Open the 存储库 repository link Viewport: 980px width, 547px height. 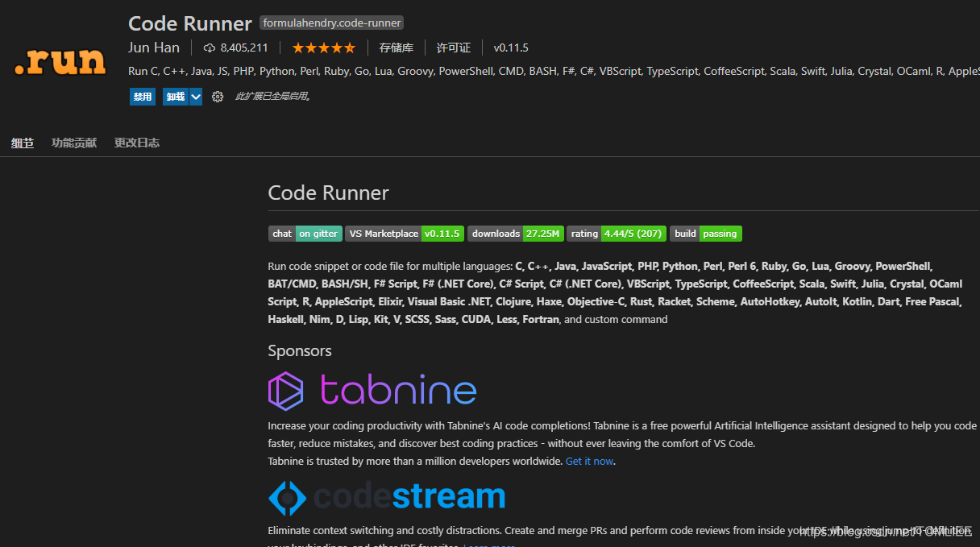click(x=397, y=48)
